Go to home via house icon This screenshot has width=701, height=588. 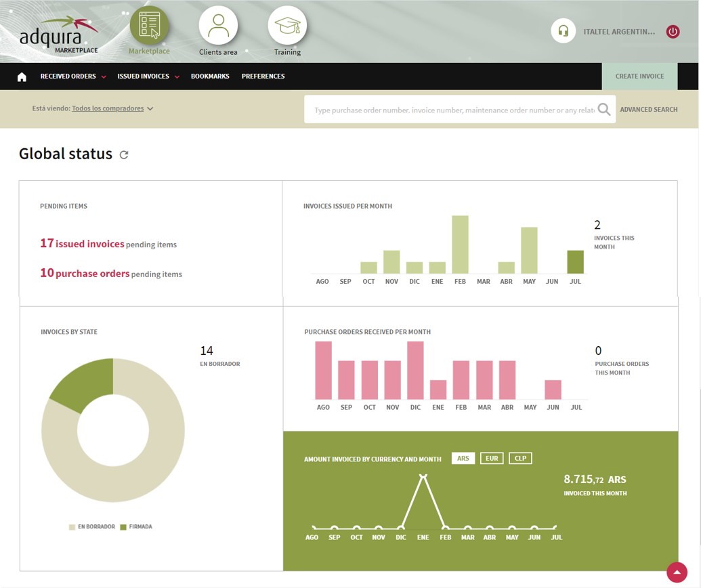coord(22,77)
